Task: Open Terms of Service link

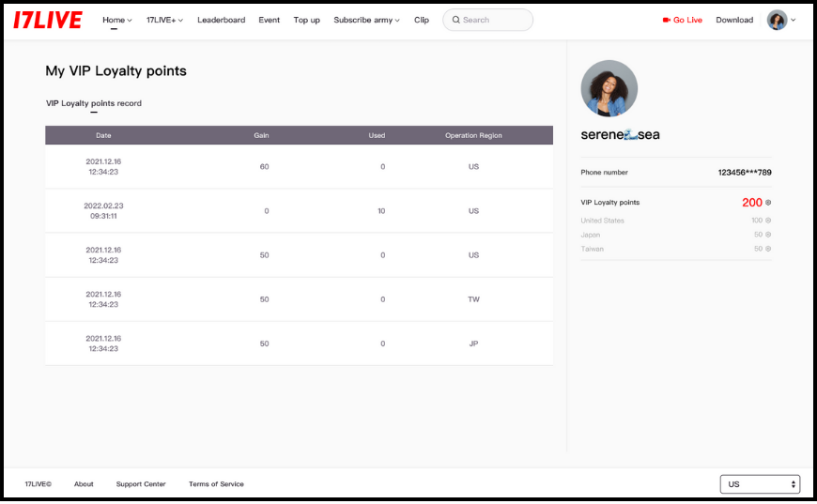Action: (216, 483)
